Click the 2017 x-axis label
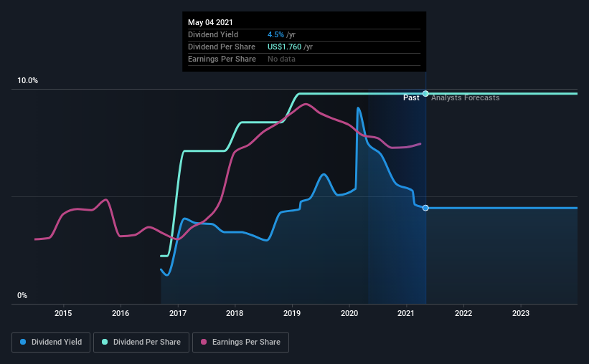 point(178,313)
